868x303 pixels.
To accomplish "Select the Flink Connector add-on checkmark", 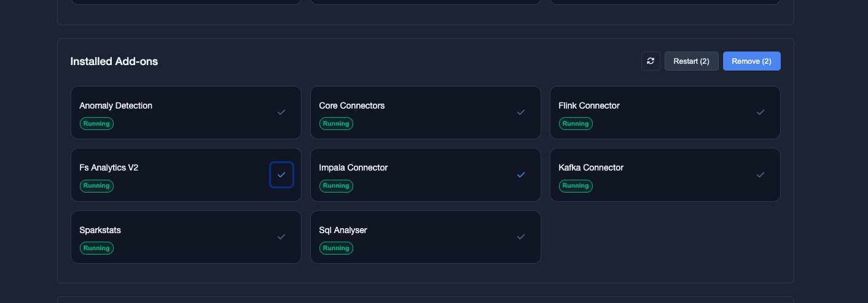I will pos(760,112).
